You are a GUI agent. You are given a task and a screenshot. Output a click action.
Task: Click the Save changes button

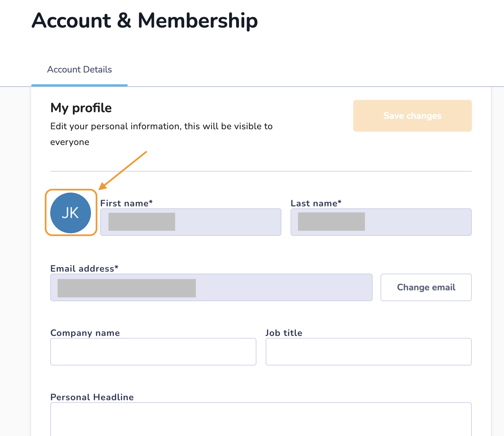[x=412, y=116]
